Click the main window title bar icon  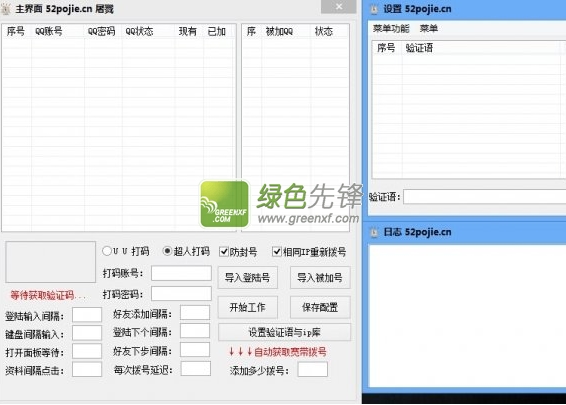(x=6, y=9)
